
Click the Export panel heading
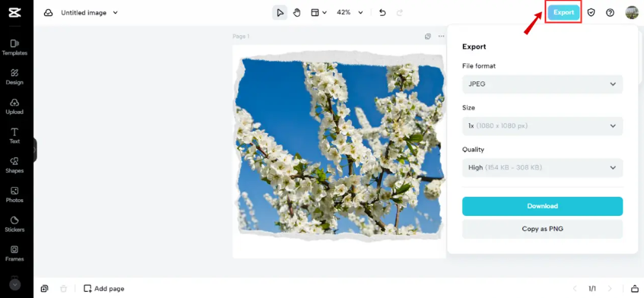(x=474, y=46)
